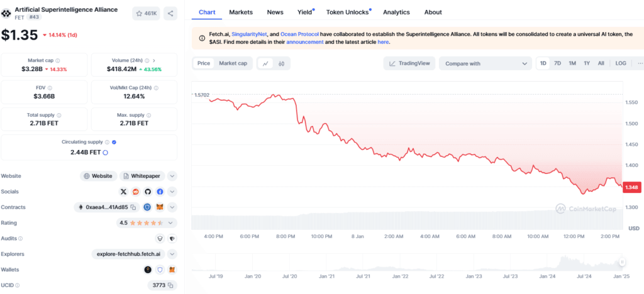Click the circulating supply progress ring icon
Image resolution: width=644 pixels, height=294 pixels.
tap(105, 153)
